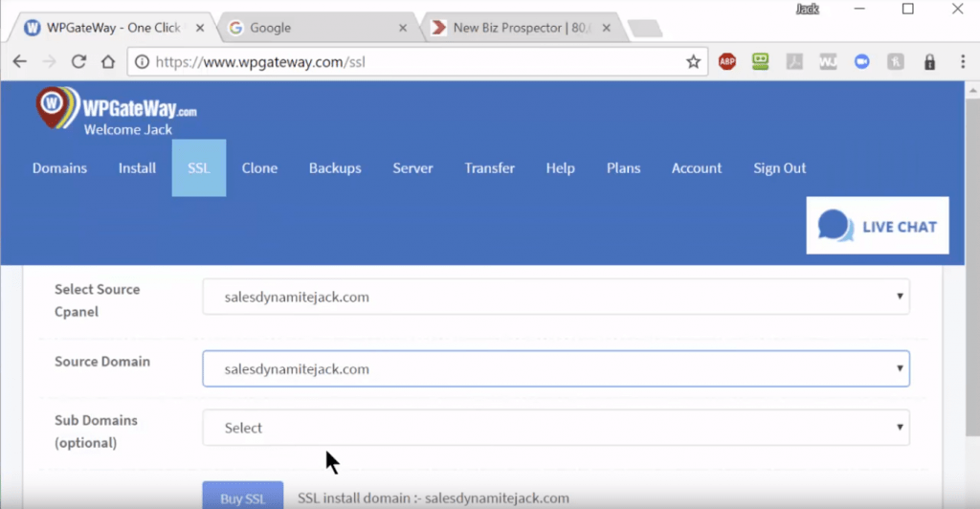This screenshot has width=980, height=509.
Task: Open the Help page
Action: (560, 168)
